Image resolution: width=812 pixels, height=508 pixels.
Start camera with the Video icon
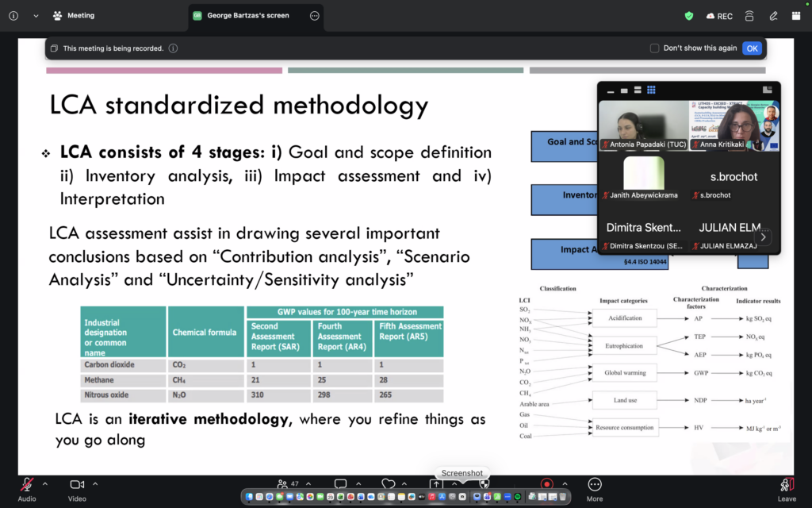click(x=77, y=485)
